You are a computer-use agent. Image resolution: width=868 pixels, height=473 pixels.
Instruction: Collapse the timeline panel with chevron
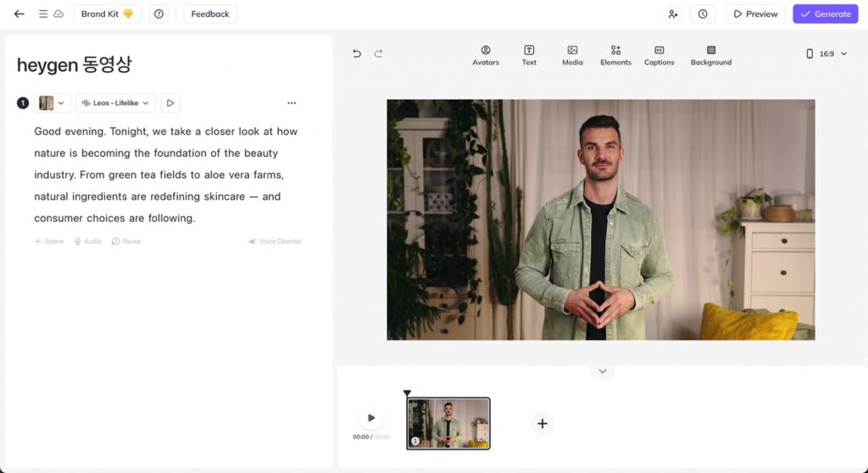point(603,371)
